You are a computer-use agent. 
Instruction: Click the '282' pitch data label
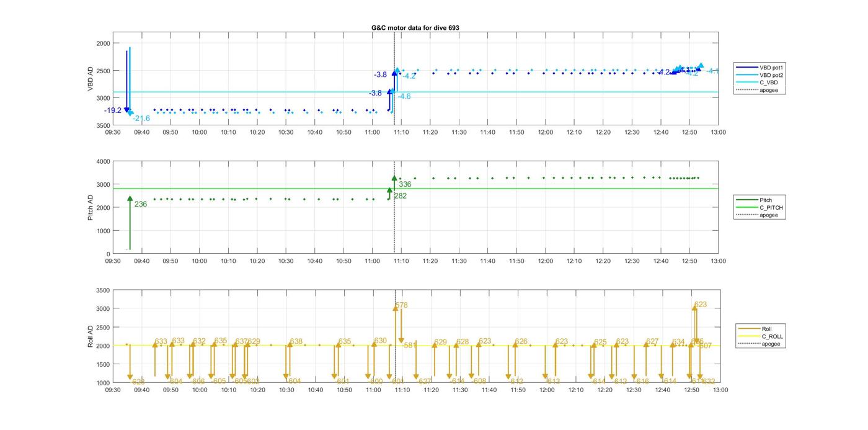(401, 195)
